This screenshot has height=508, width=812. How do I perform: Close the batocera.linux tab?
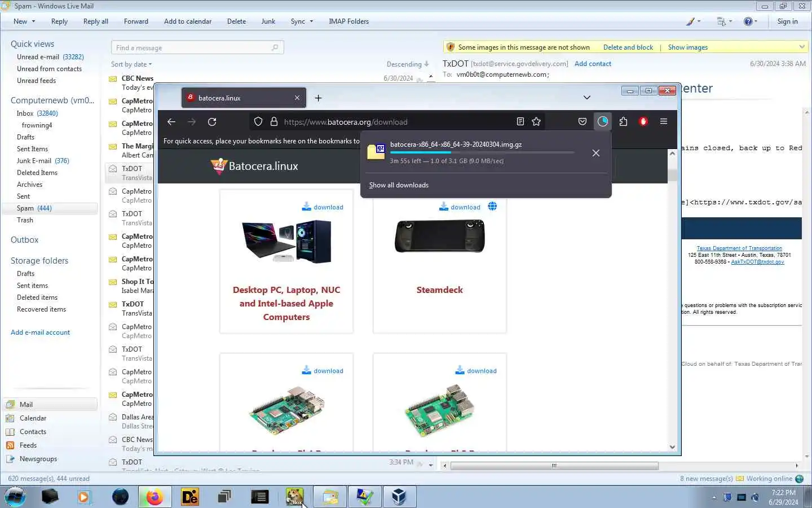click(x=297, y=98)
